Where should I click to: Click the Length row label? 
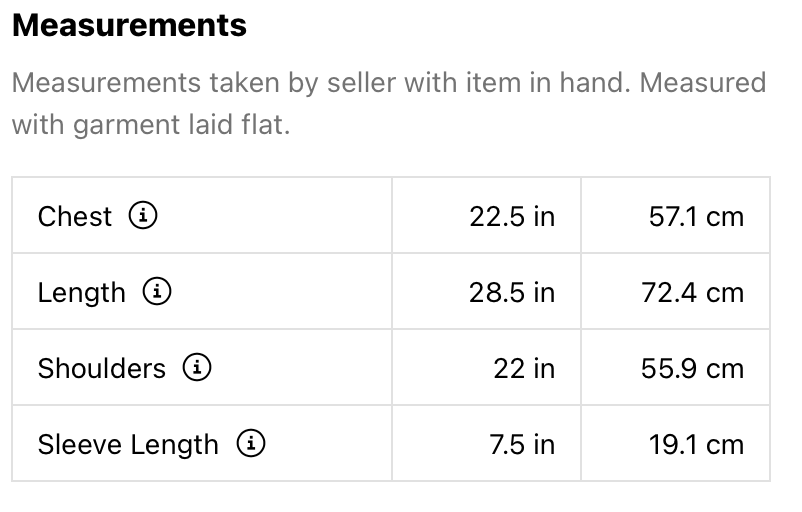point(82,293)
